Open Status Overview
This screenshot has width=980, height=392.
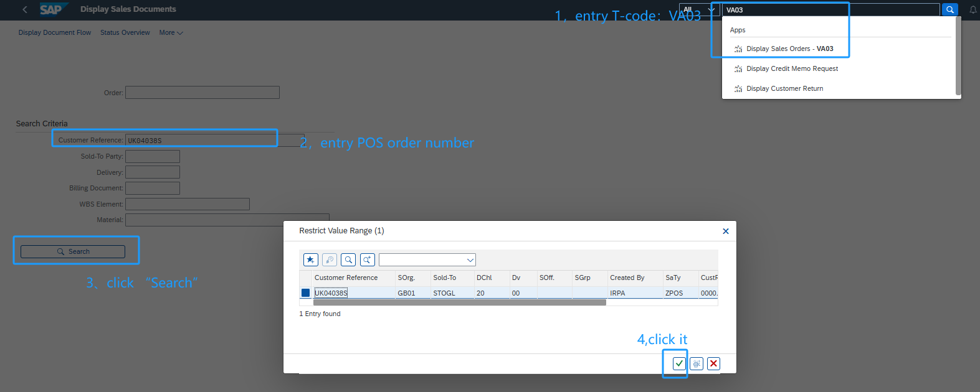125,32
